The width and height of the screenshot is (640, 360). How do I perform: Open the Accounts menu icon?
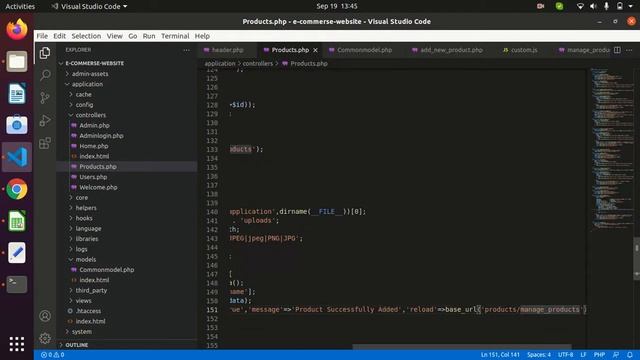(x=45, y=316)
